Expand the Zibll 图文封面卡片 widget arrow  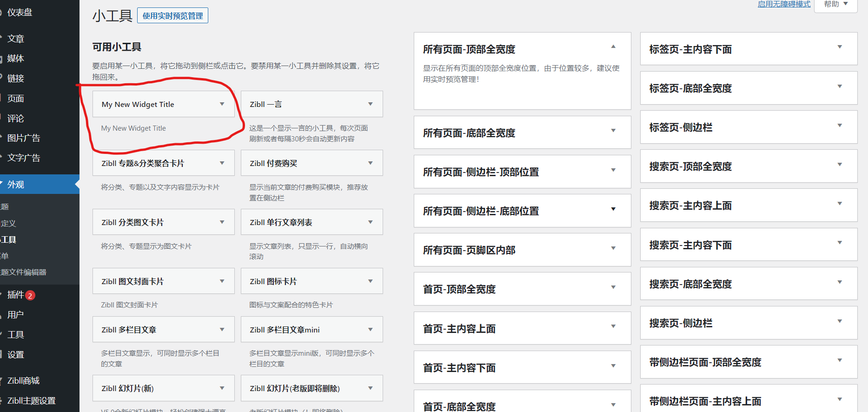(x=222, y=281)
